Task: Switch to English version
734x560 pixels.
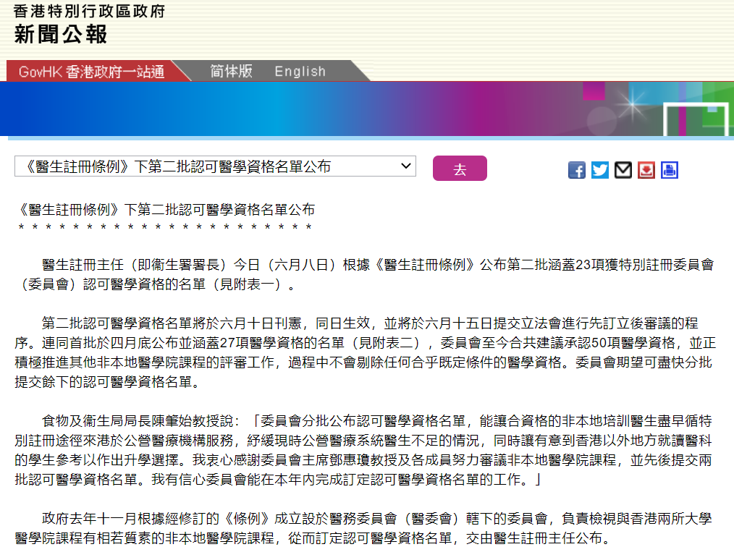Action: click(300, 72)
